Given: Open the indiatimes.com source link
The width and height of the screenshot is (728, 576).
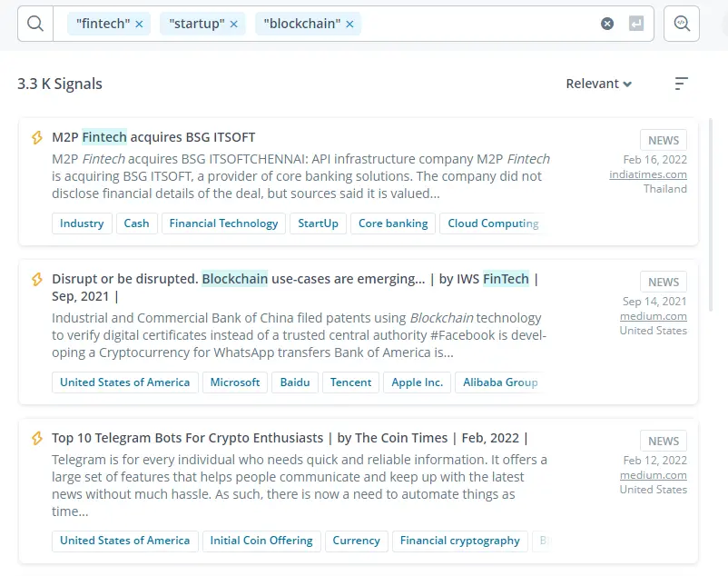Looking at the screenshot, I should point(648,174).
